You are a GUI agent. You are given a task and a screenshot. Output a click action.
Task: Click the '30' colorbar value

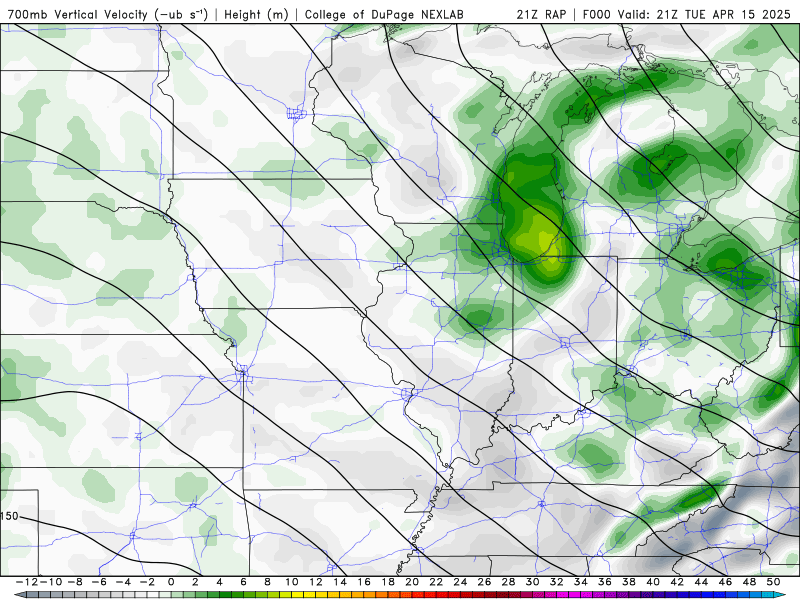532,582
